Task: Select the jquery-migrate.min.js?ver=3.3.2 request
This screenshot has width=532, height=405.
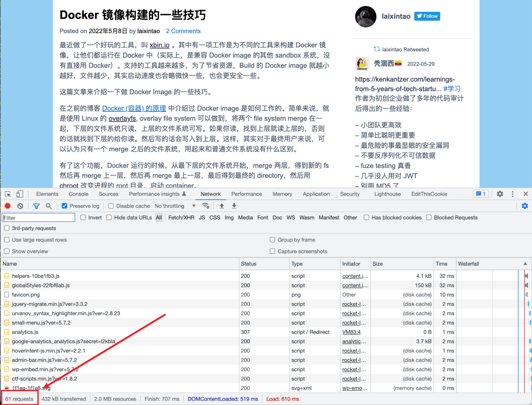Action: (x=50, y=304)
